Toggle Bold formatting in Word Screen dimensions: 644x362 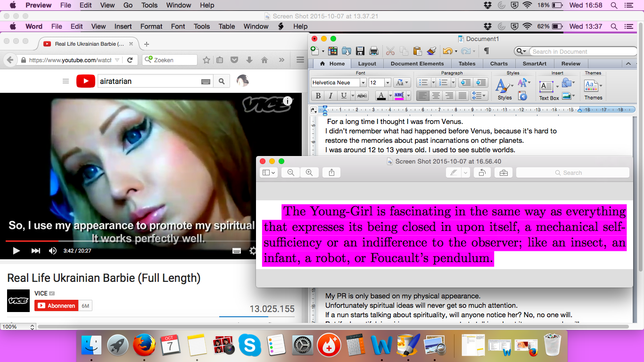coord(318,96)
